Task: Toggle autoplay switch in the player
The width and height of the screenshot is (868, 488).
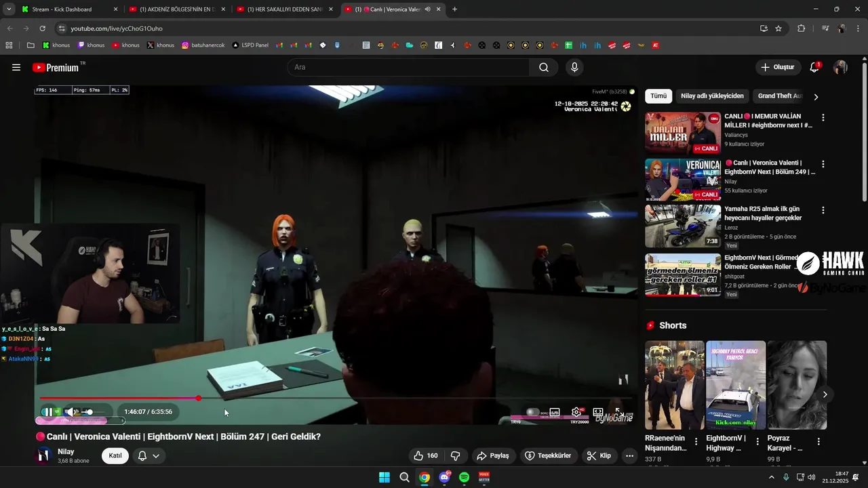Action: [x=534, y=411]
